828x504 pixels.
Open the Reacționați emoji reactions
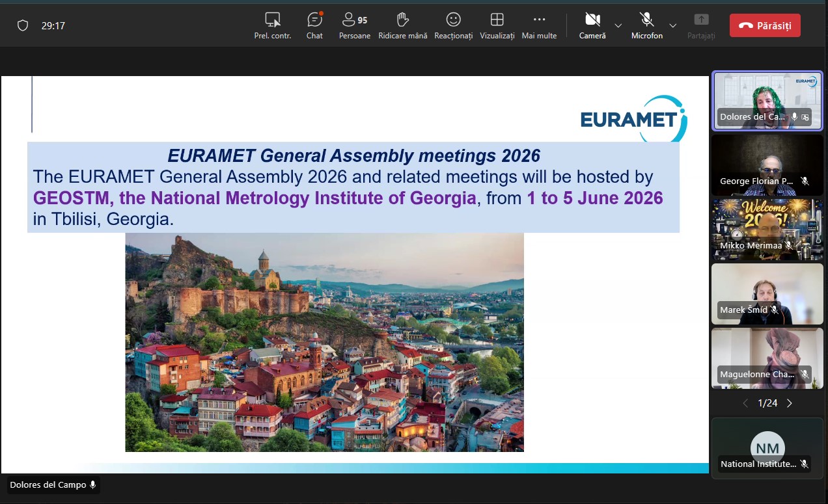tap(453, 25)
